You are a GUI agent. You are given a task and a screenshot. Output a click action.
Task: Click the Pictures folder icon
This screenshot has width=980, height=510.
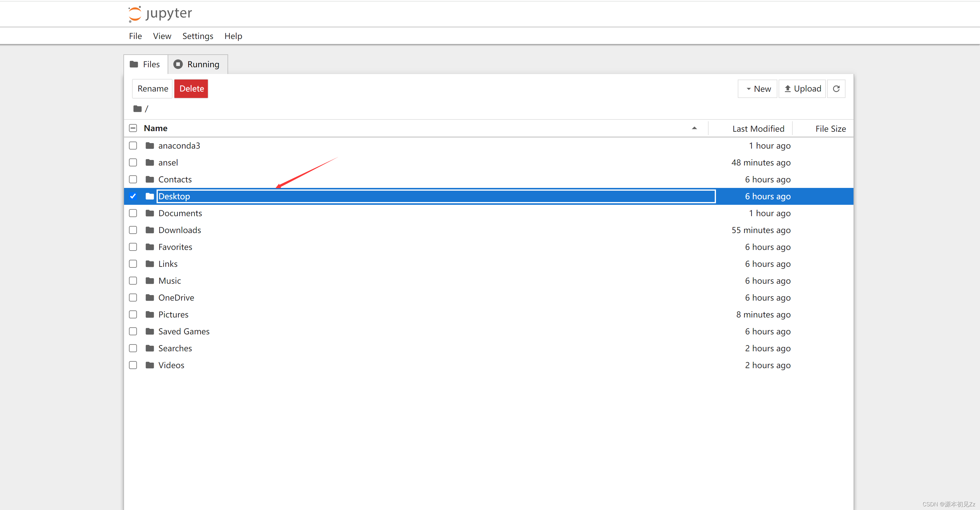pos(150,314)
